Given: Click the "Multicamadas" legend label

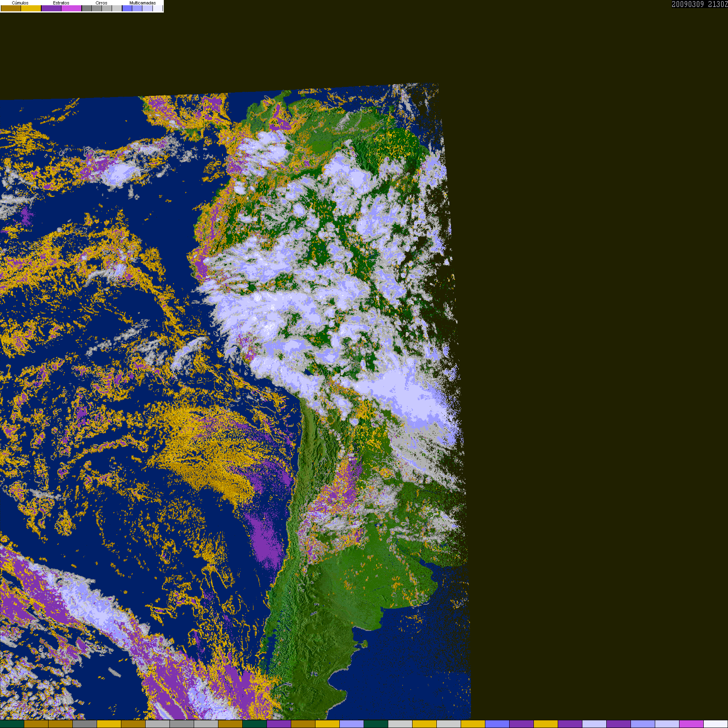Looking at the screenshot, I should click(x=143, y=3).
